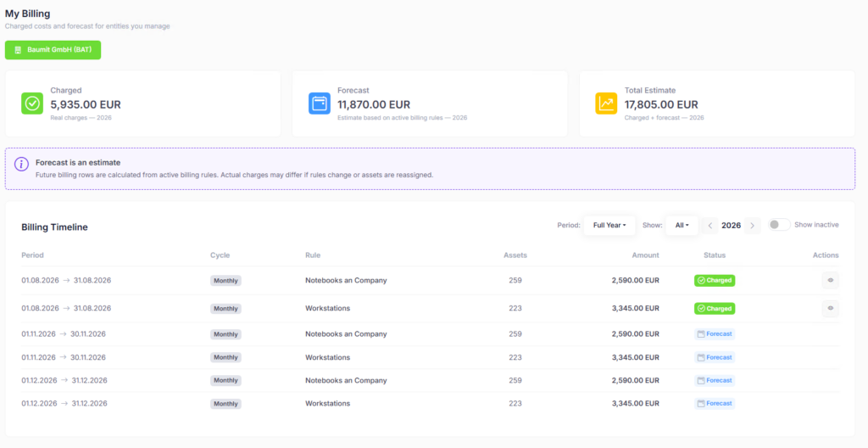Viewport: 868px width, 448px height.
Task: Click Monthly tag in December Workstations row
Action: (225, 404)
